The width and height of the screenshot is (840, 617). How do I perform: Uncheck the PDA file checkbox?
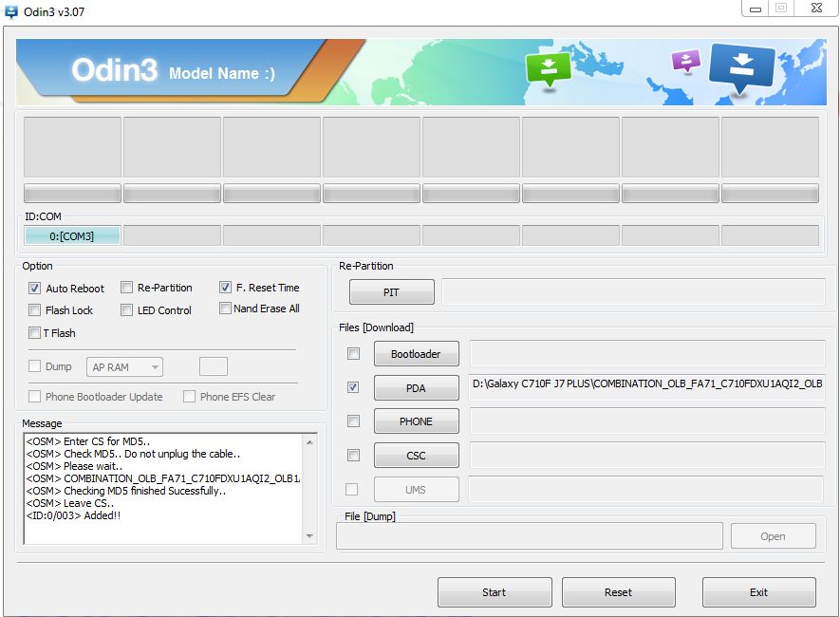pos(353,387)
